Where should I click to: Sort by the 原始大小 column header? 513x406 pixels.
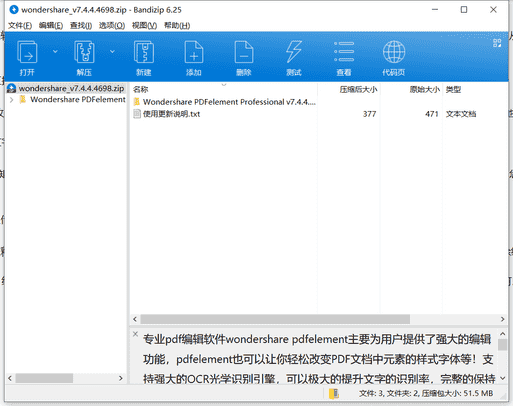425,89
